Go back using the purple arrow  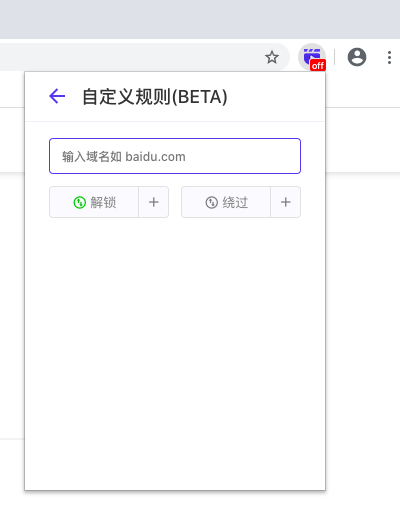pos(57,96)
